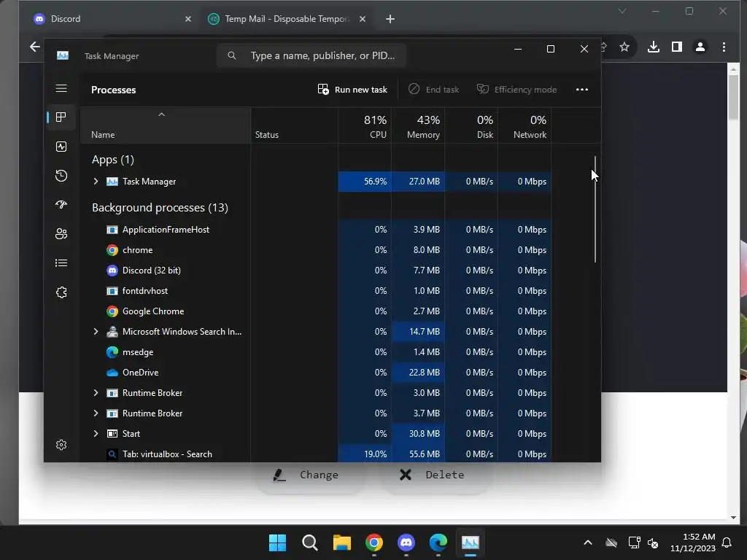747x560 pixels.
Task: Open Task Manager settings gear
Action: tap(61, 445)
